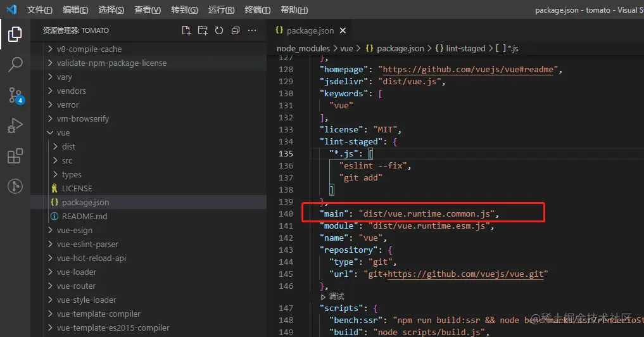644x337 pixels.
Task: Open the 查看(V) menu
Action: pos(148,10)
